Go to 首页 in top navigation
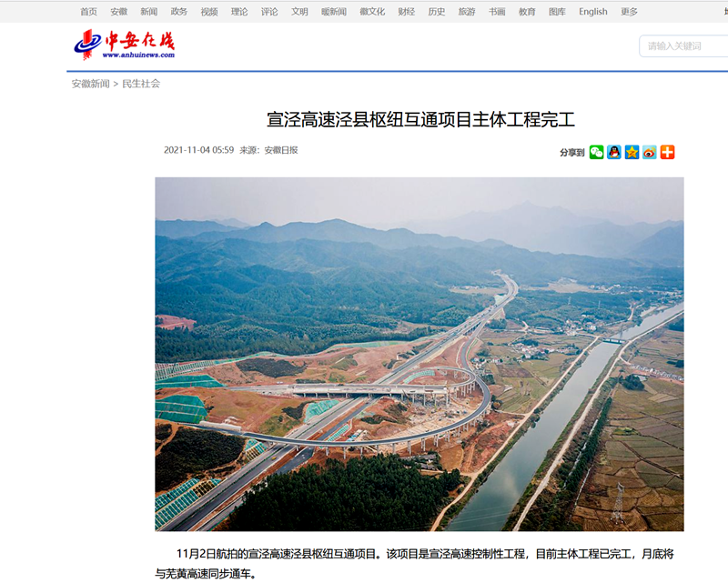 (88, 12)
